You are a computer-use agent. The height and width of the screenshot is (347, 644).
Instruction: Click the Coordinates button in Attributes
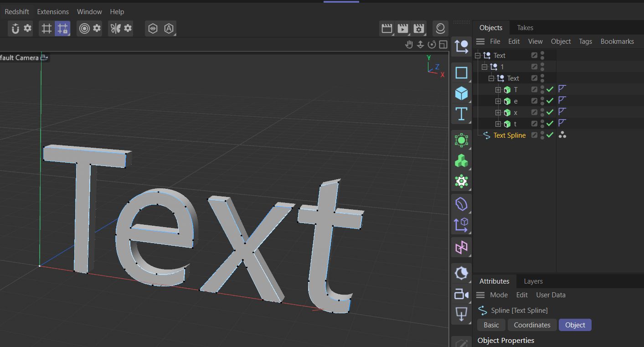click(x=532, y=325)
